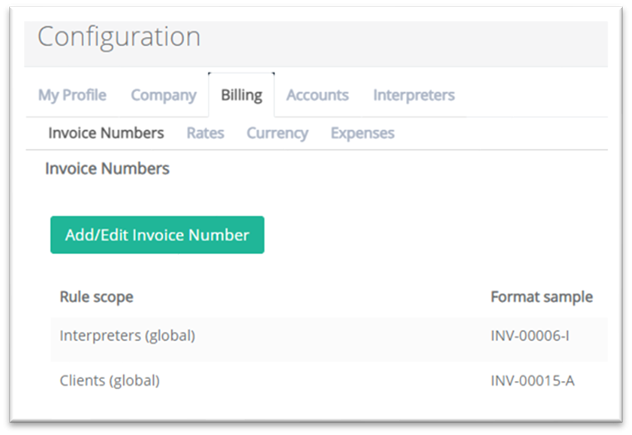Open the My Profile tab
This screenshot has width=632, height=435.
pyautogui.click(x=72, y=95)
